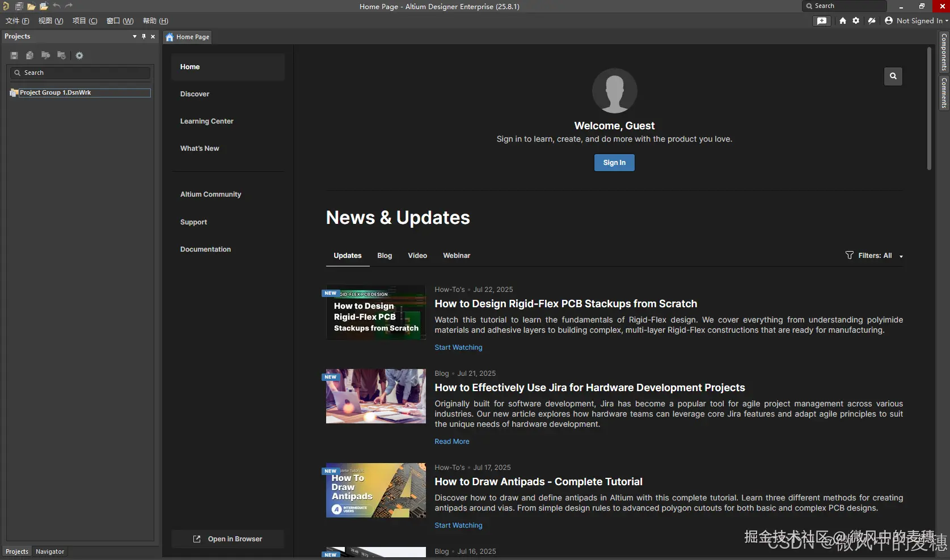Open the Jira Hardware Development article title
Image resolution: width=950 pixels, height=560 pixels.
(x=590, y=388)
